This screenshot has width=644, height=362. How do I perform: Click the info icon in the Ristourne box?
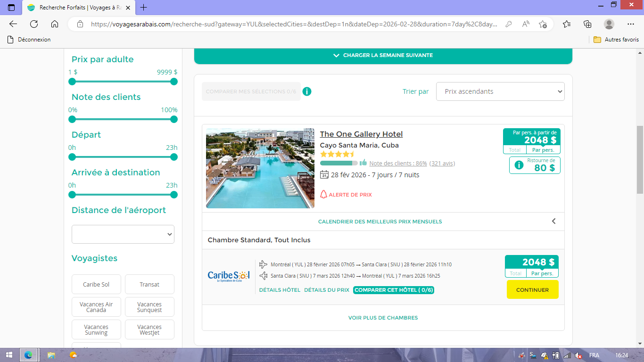[519, 165]
